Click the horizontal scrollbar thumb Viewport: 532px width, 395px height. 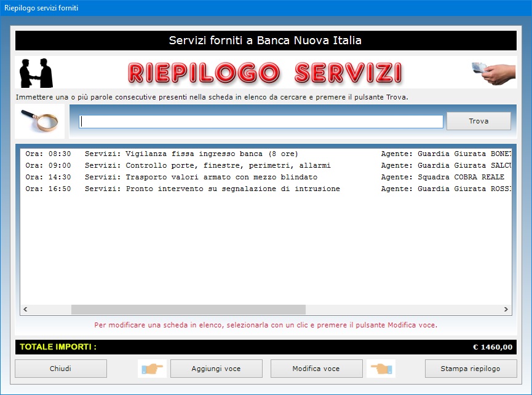188,310
